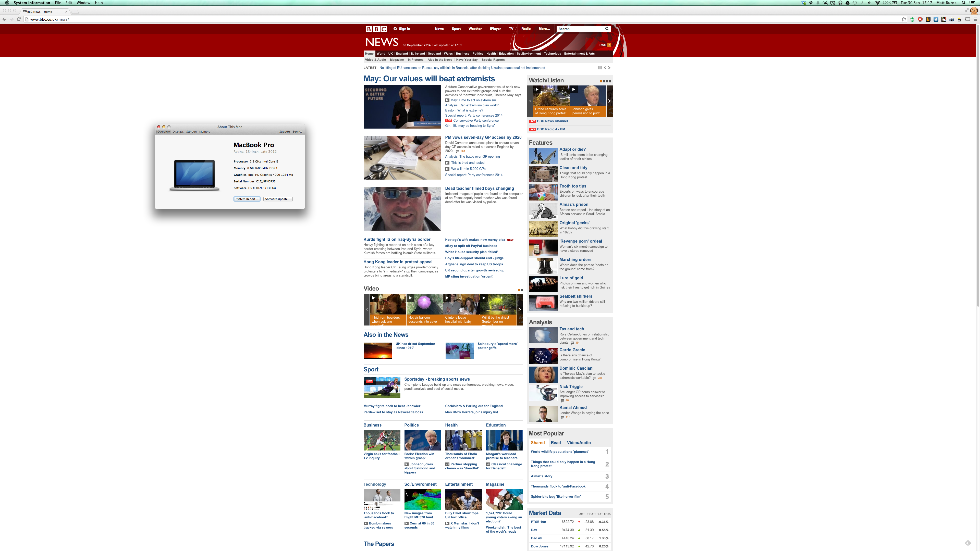The image size is (980, 551).
Task: Open 'Kurds fight IS on Iraq-Syria border'
Action: pos(397,239)
